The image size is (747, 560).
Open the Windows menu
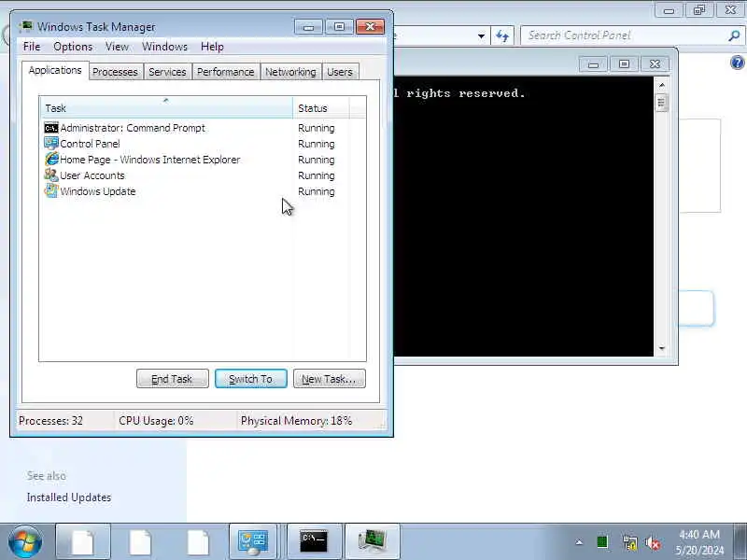pos(164,47)
